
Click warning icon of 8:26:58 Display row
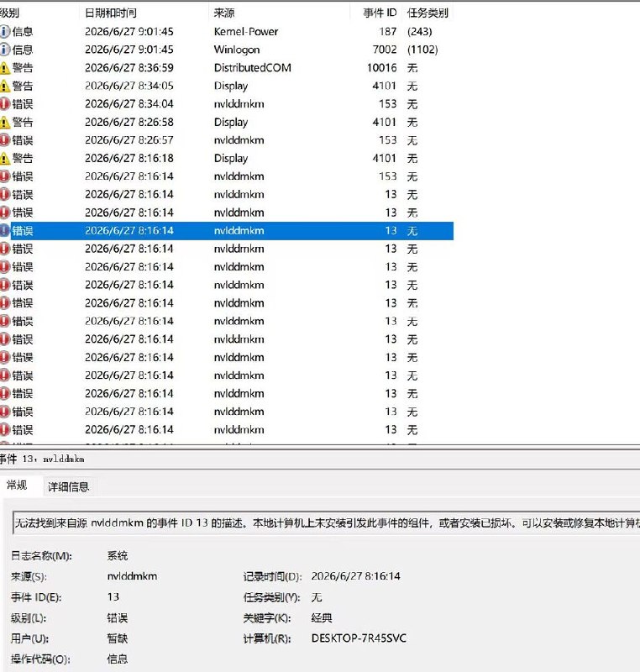click(x=5, y=122)
